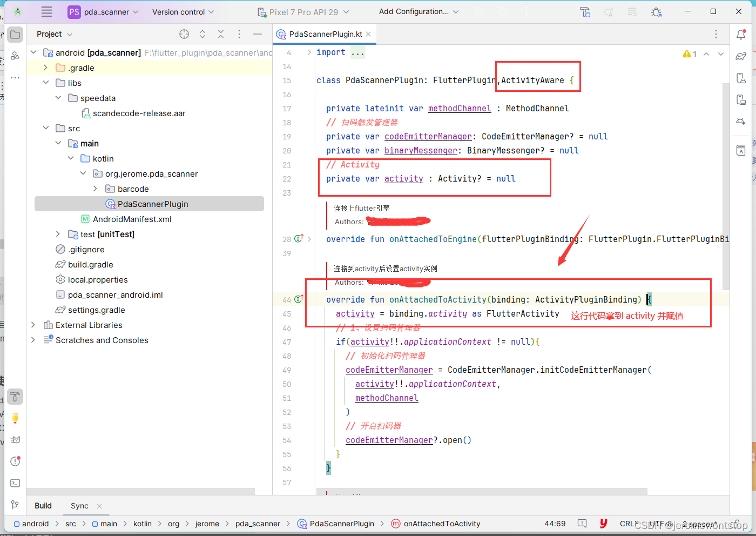756x536 pixels.
Task: Open the main hamburger menu
Action: (x=46, y=11)
